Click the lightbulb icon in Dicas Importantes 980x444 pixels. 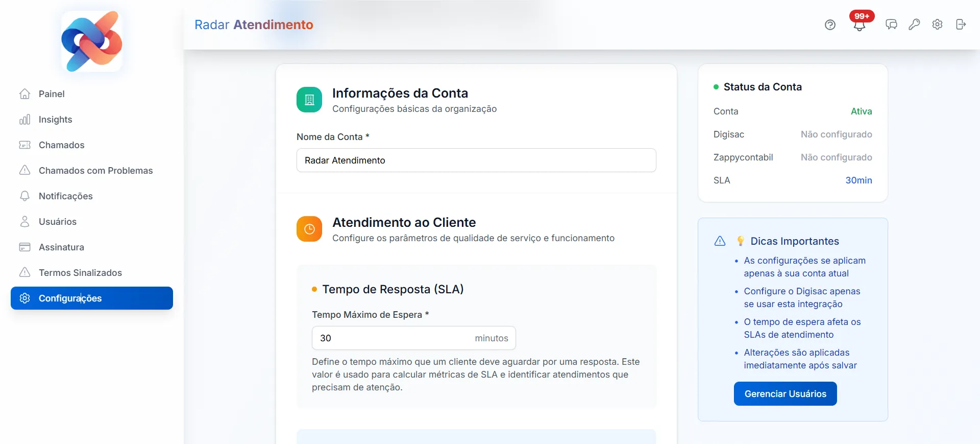741,241
